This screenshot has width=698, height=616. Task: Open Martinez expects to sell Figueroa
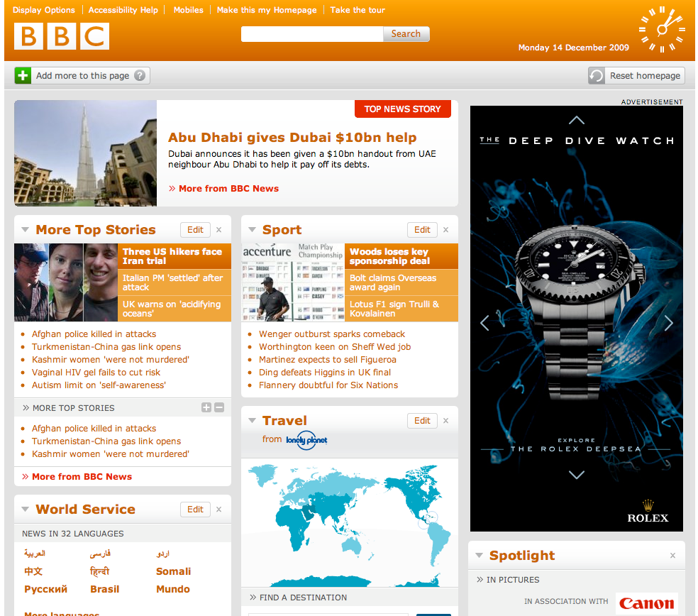point(328,359)
